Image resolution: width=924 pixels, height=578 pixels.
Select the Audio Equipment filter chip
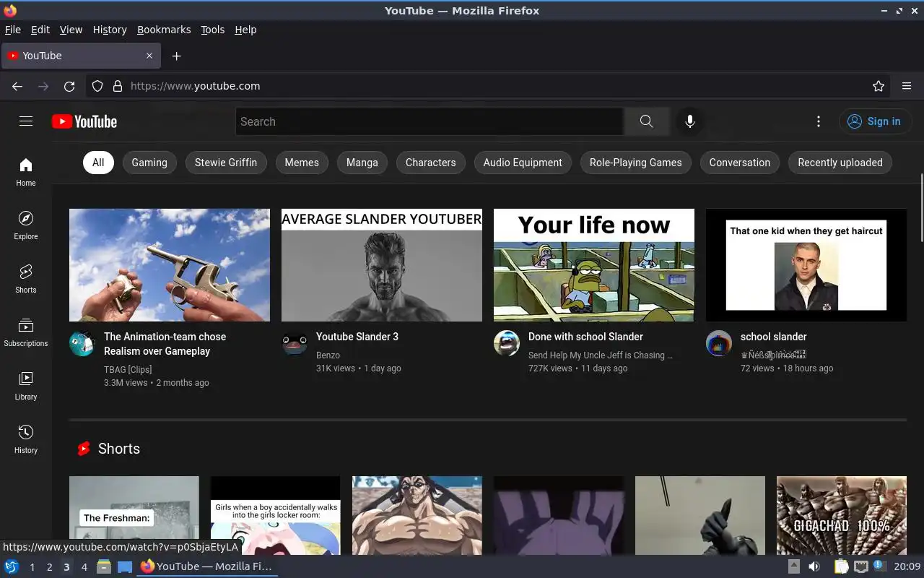point(523,163)
